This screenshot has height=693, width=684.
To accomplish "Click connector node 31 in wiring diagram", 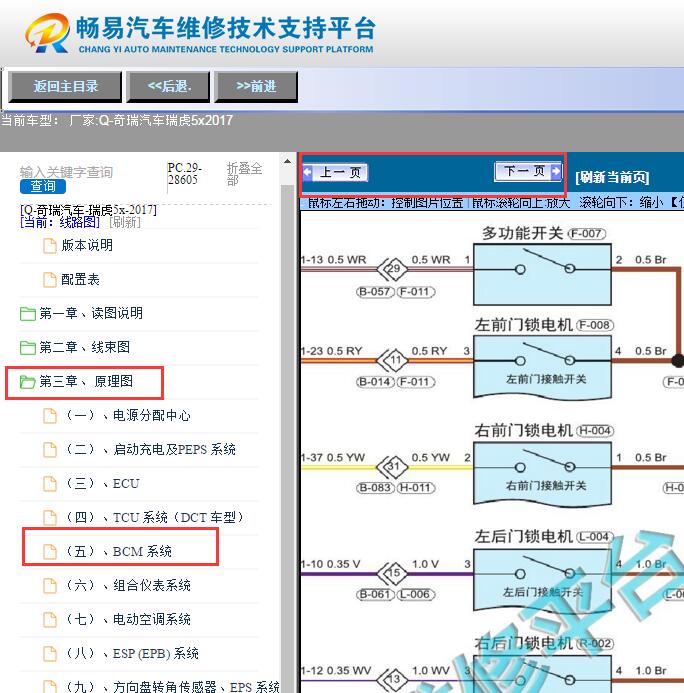I will tap(393, 466).
